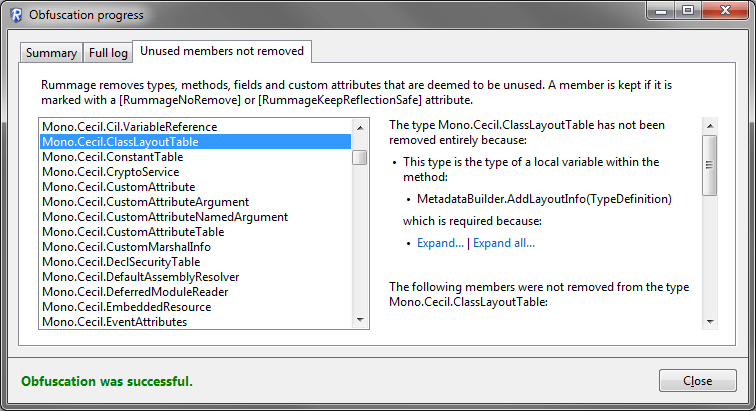Select Mono.Cecil.CustomMarshalInfo entry

pyautogui.click(x=195, y=247)
